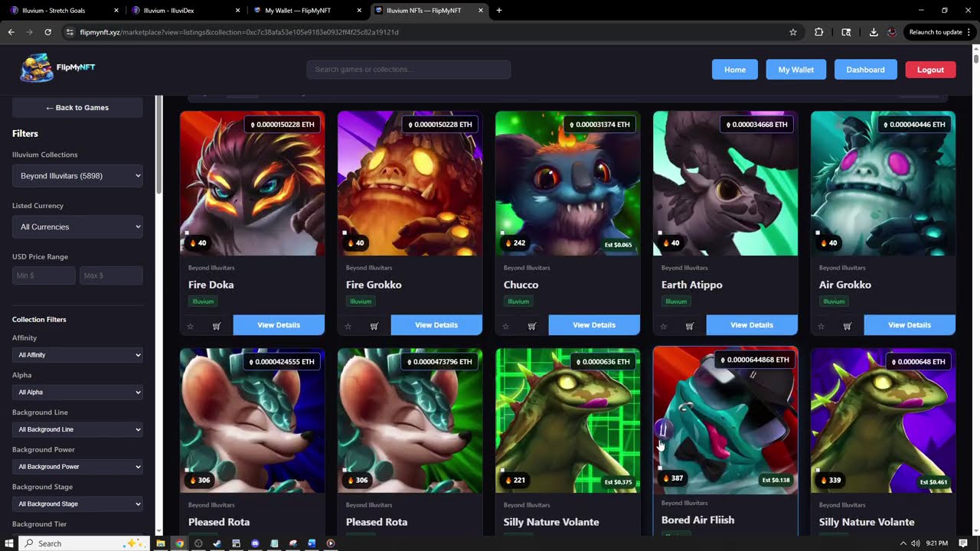Go to Home page
Viewport: 980px width, 551px height.
coord(735,70)
